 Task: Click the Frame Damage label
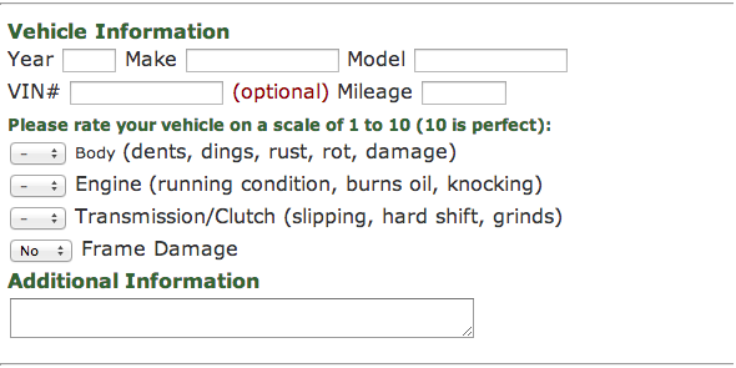point(160,249)
